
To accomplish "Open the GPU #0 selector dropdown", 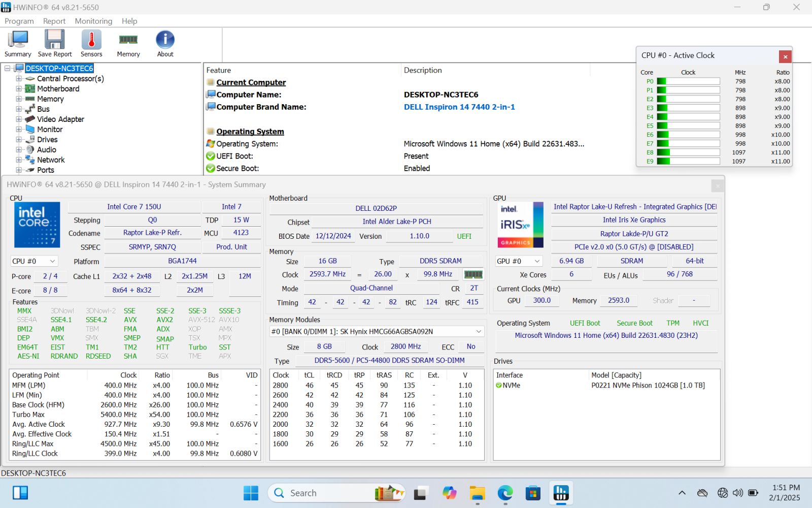I will pos(519,261).
